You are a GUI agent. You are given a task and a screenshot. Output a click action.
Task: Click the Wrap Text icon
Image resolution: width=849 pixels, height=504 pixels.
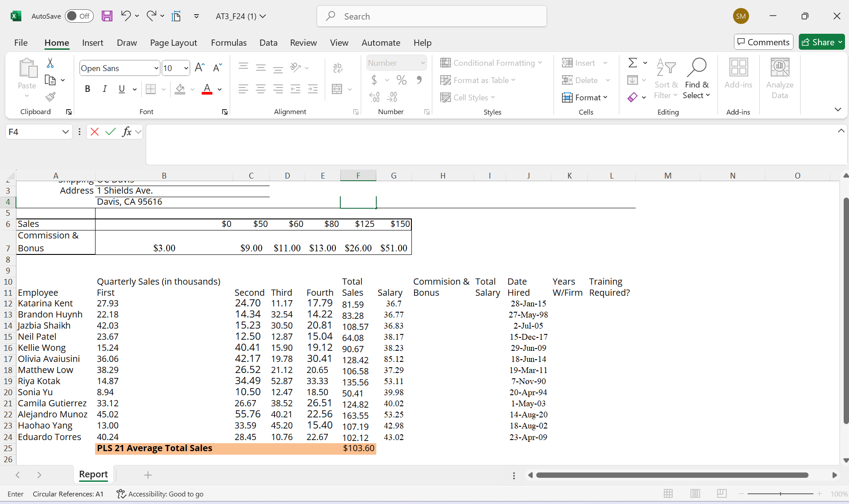point(338,67)
